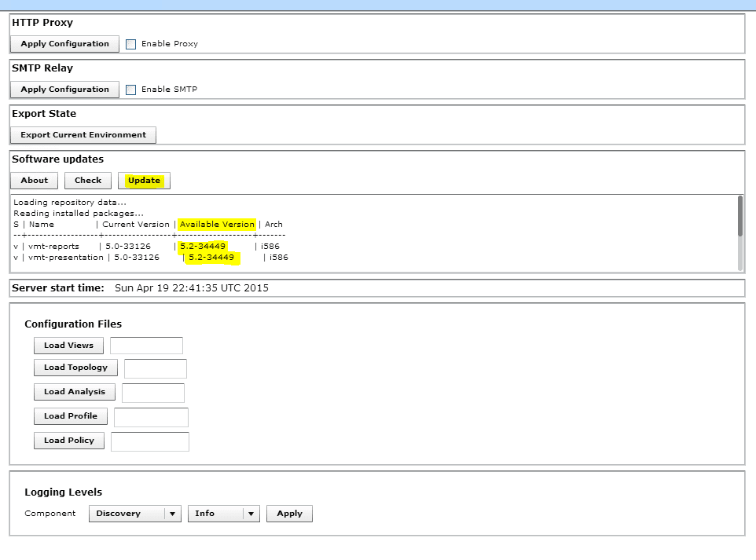Screen dimensions: 756x560
Task: Click the Reading installed packages line
Action: coord(79,214)
